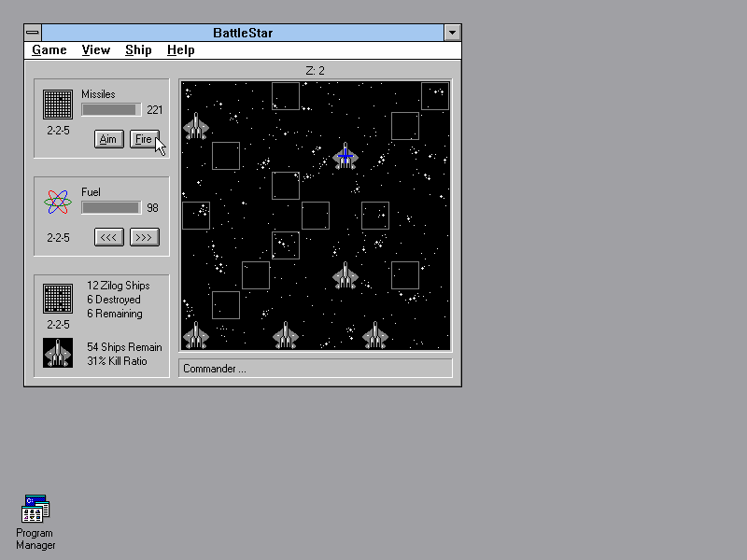
Task: Fire missiles with the Fire button
Action: (144, 139)
